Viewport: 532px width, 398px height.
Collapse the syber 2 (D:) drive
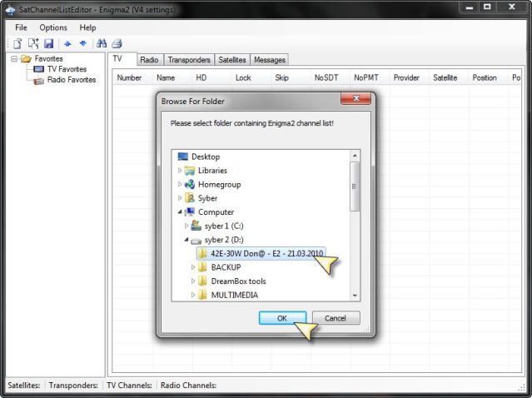click(x=186, y=240)
